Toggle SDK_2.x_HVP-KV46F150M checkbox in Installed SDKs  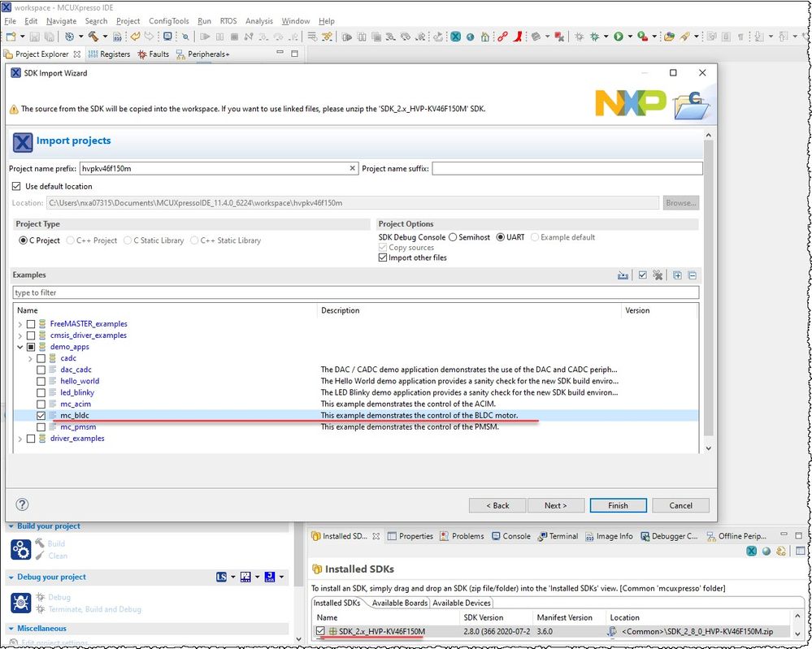tap(320, 631)
